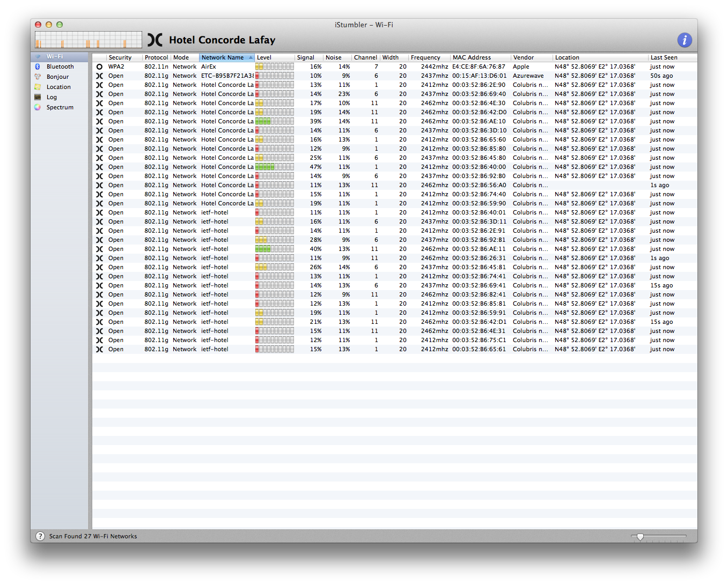Image resolution: width=728 pixels, height=585 pixels.
Task: Click the Location sidebar icon
Action: 38,87
